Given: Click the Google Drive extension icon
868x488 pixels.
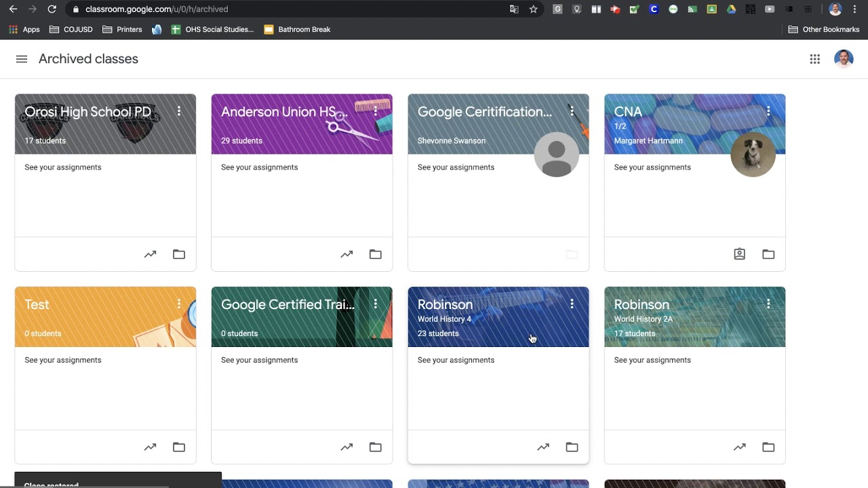Looking at the screenshot, I should coord(731,9).
